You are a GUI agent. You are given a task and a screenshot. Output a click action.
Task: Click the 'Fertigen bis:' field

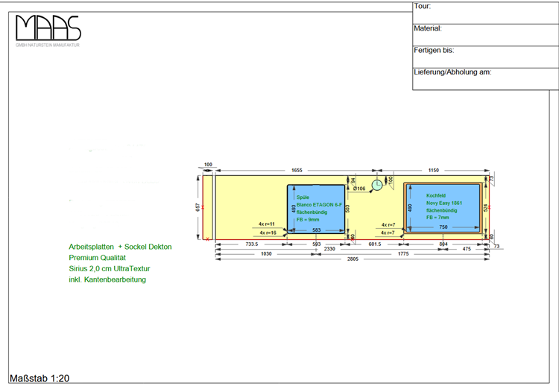pos(485,57)
